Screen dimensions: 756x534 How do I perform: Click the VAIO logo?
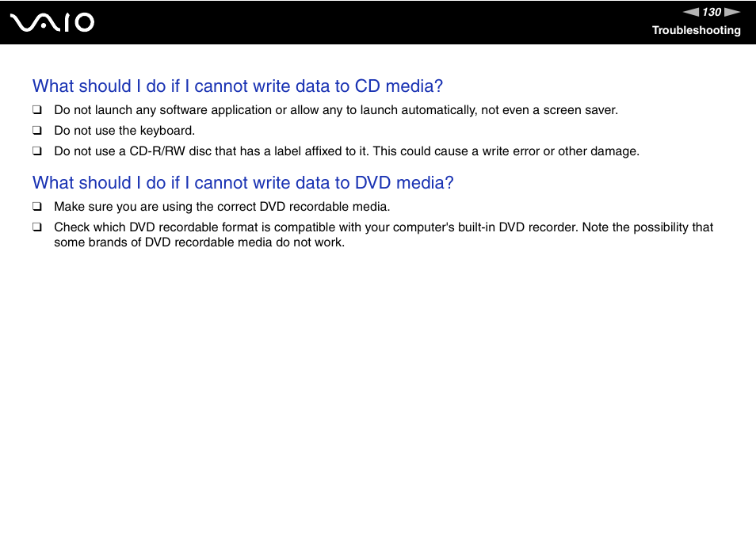click(52, 23)
